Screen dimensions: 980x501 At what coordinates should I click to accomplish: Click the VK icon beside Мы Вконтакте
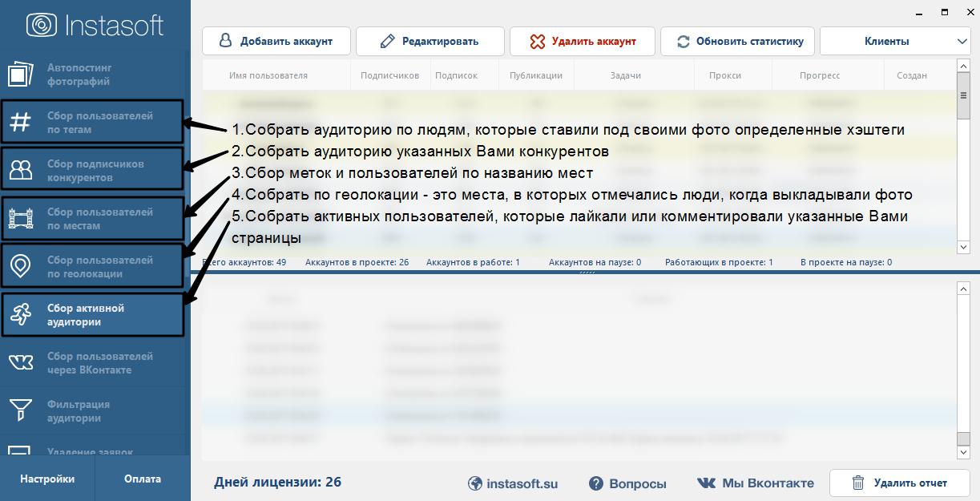click(x=707, y=483)
